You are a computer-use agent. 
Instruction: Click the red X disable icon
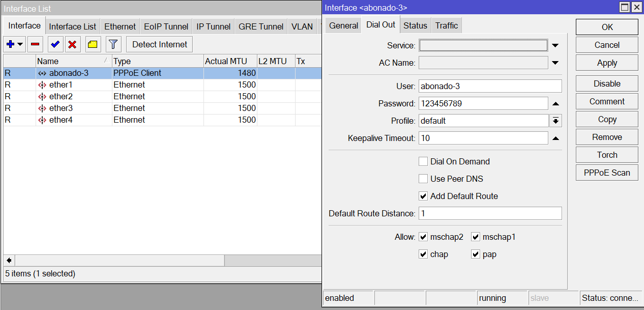pyautogui.click(x=72, y=44)
